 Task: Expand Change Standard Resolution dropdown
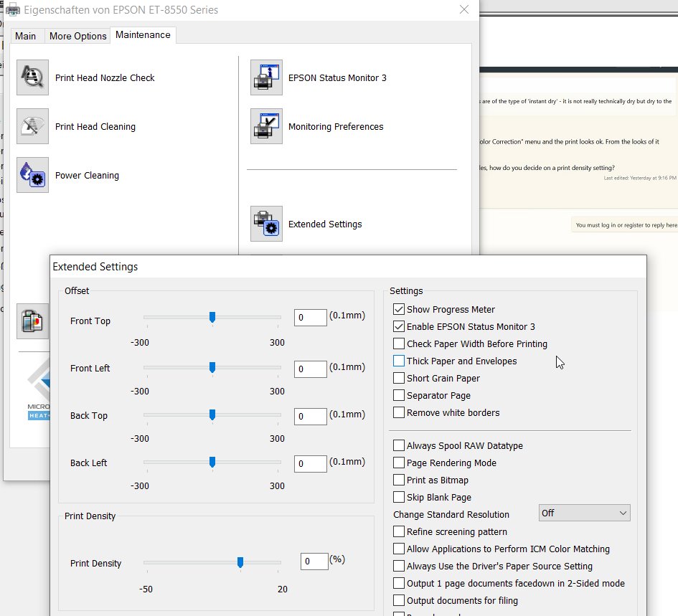(x=584, y=513)
